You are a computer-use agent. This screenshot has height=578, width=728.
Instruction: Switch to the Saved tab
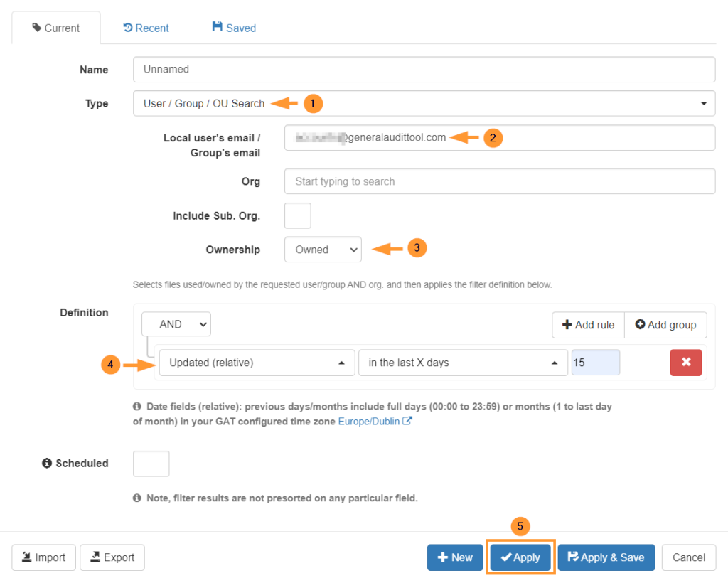pyautogui.click(x=233, y=28)
